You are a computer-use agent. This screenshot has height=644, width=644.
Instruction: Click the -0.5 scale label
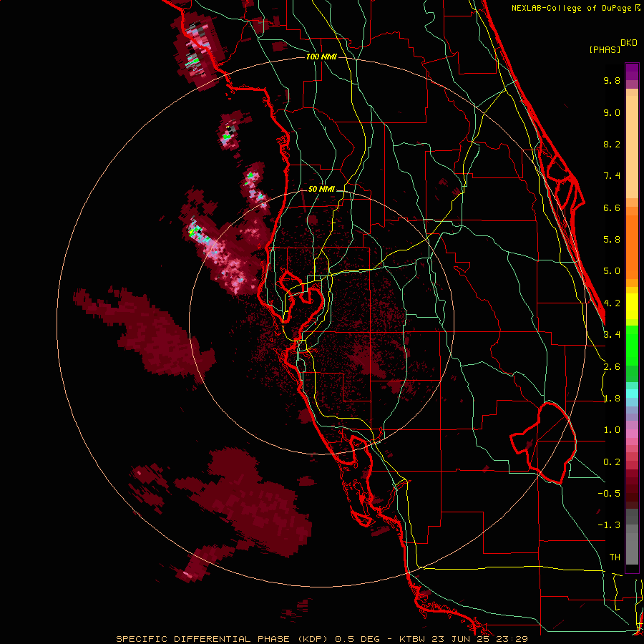point(609,494)
